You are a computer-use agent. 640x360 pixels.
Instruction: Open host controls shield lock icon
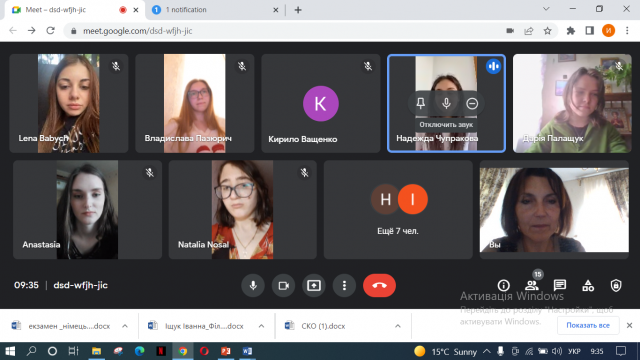pos(616,285)
